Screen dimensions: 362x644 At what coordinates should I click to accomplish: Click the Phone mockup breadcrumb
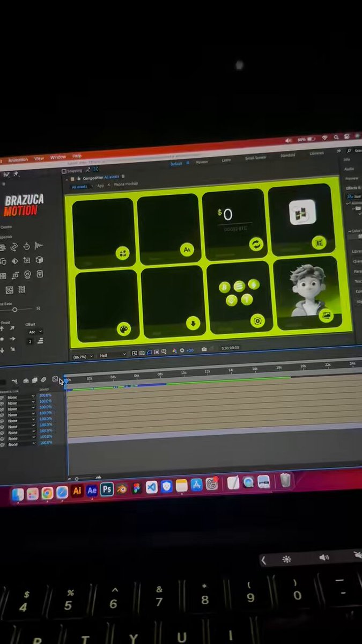coord(126,184)
